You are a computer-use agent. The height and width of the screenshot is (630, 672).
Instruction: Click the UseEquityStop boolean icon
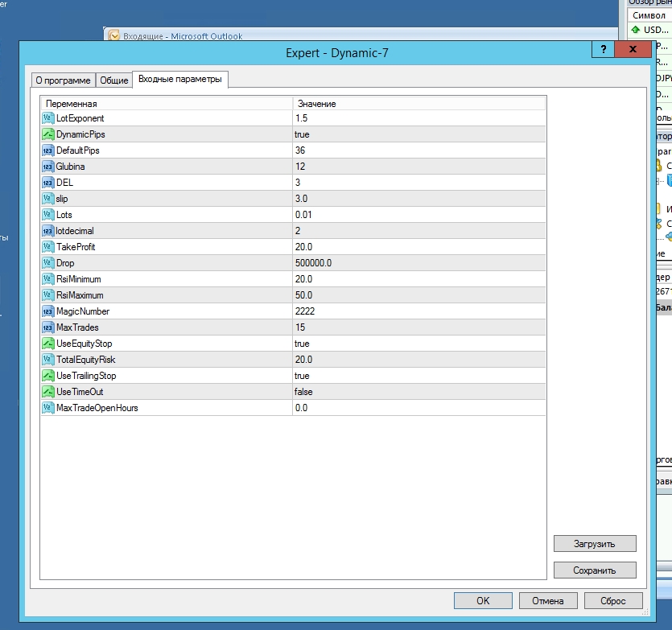click(x=47, y=344)
